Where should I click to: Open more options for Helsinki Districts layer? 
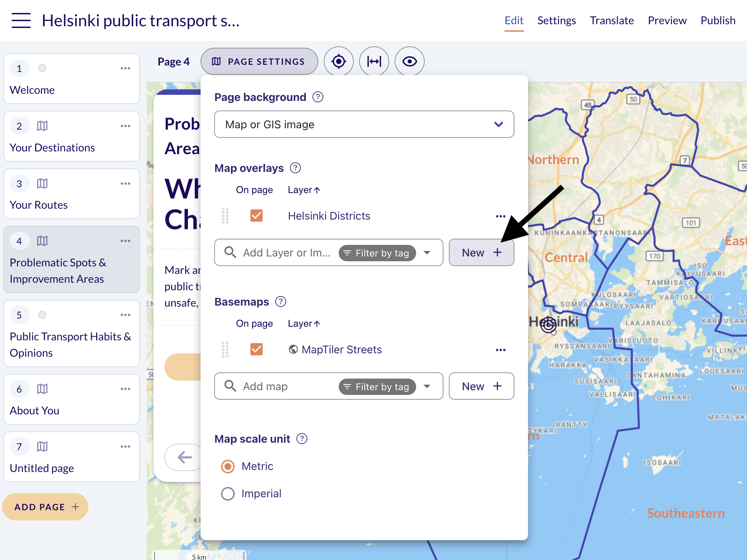[x=500, y=216]
